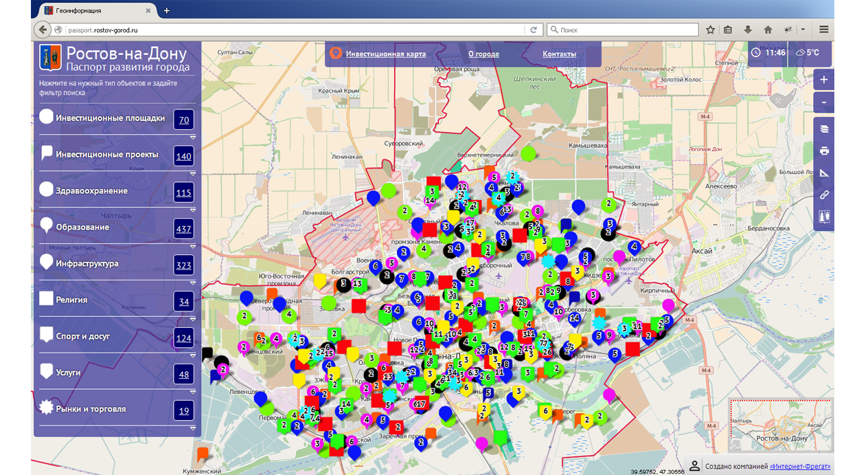Open the browser downloads arrow
This screenshot has height=475, width=868.
point(749,30)
